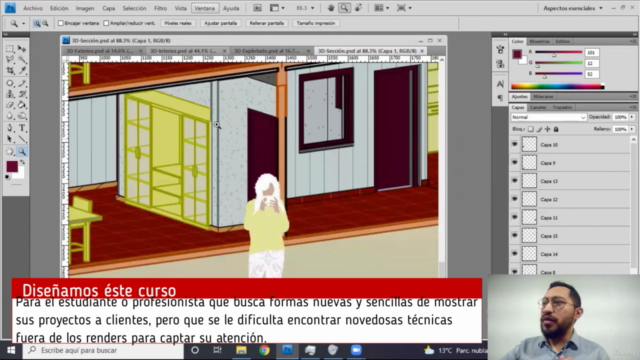Viewport: 640px width, 360px height.
Task: Select the Eraser tool
Action: coord(10,105)
